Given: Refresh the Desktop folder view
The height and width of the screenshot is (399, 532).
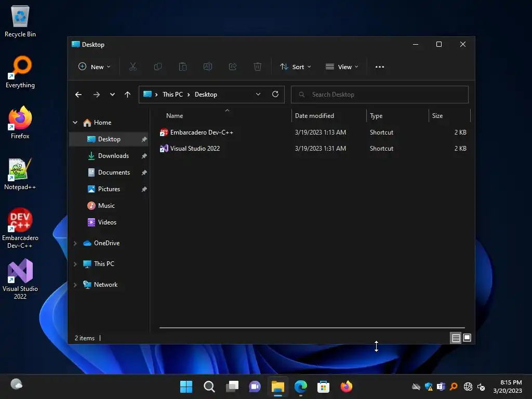Looking at the screenshot, I should (275, 95).
